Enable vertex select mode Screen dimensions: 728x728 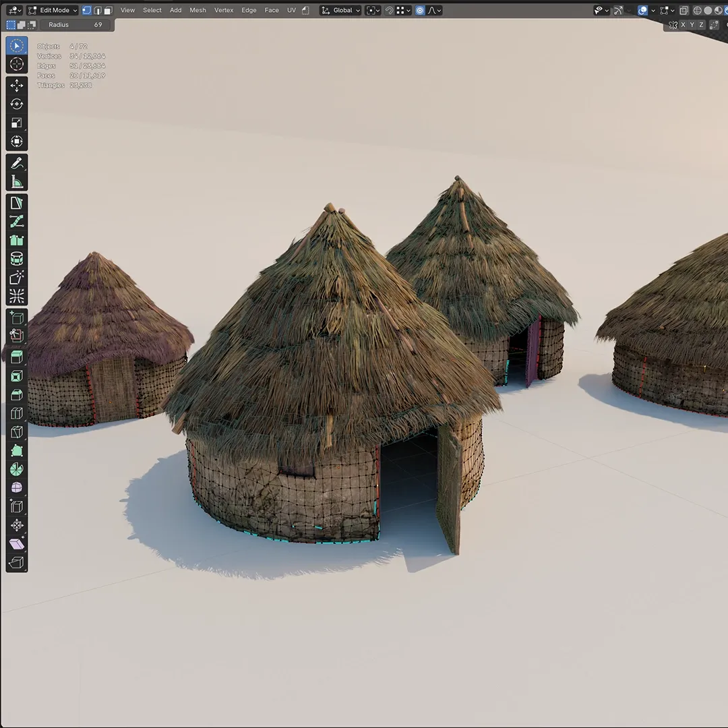(87, 10)
